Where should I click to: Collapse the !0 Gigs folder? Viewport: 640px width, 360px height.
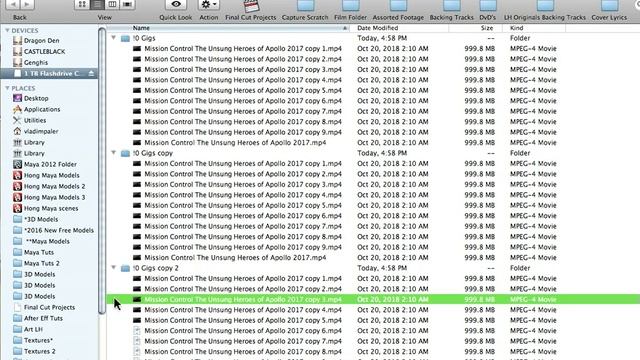113,38
